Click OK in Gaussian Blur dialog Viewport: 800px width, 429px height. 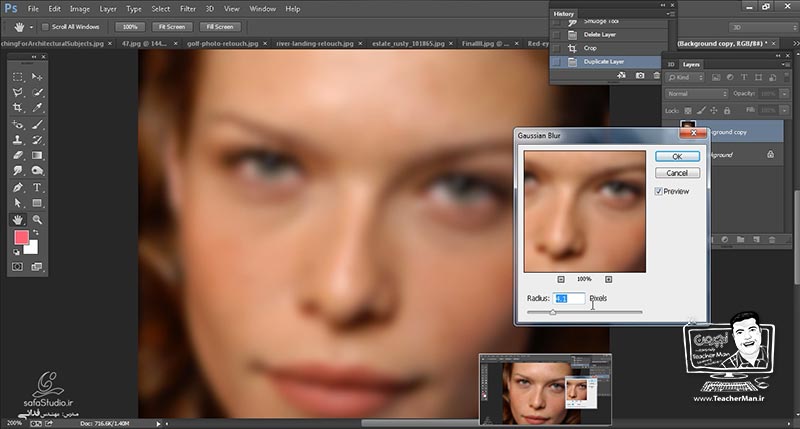[677, 157]
